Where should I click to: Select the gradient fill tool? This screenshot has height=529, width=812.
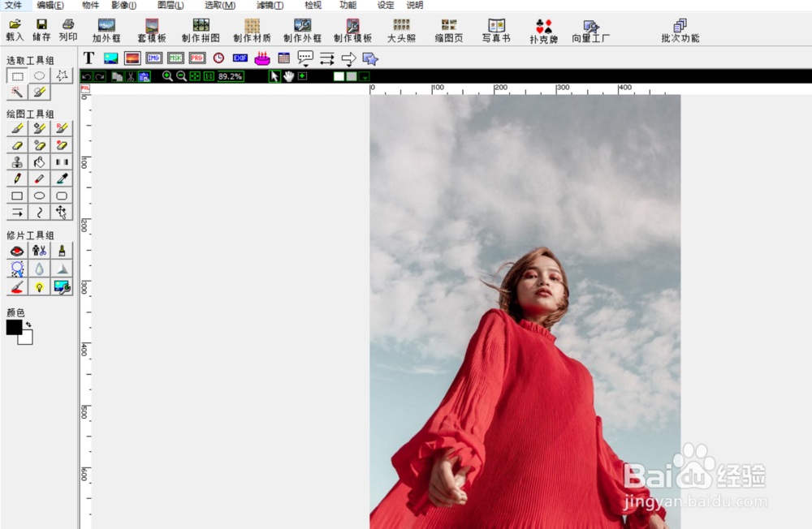tap(62, 162)
